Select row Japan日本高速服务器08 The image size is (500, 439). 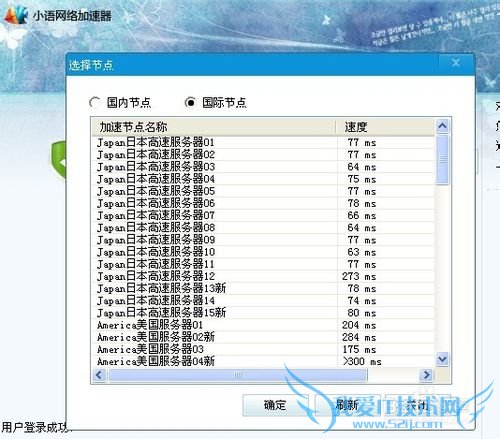[x=263, y=228]
